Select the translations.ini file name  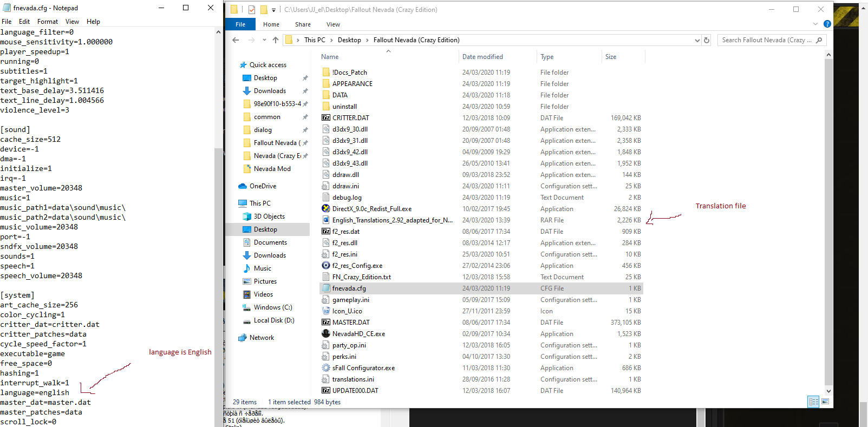tap(353, 379)
